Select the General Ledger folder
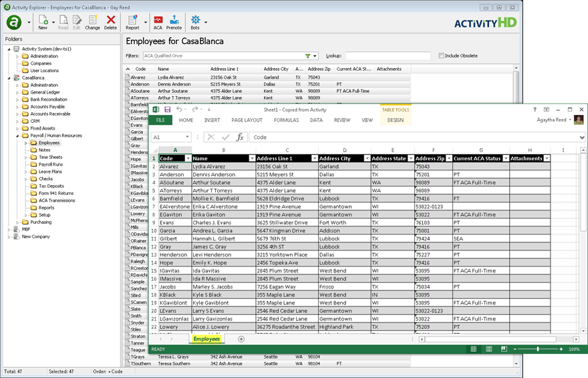 [x=45, y=92]
